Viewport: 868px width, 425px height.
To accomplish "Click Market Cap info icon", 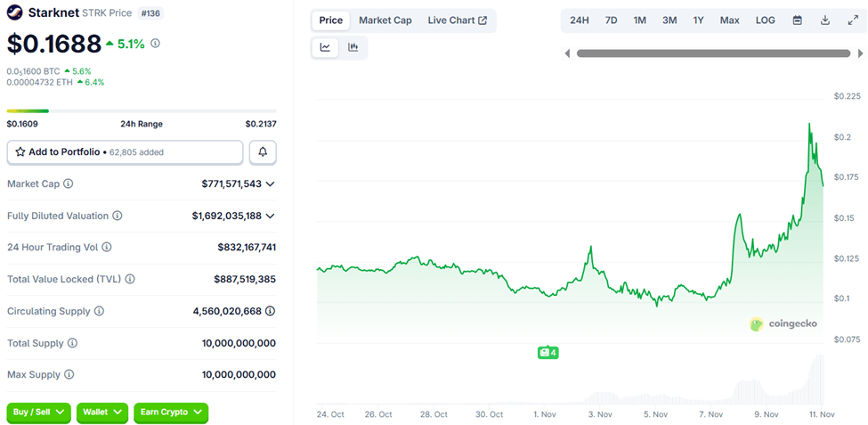I will coord(69,184).
